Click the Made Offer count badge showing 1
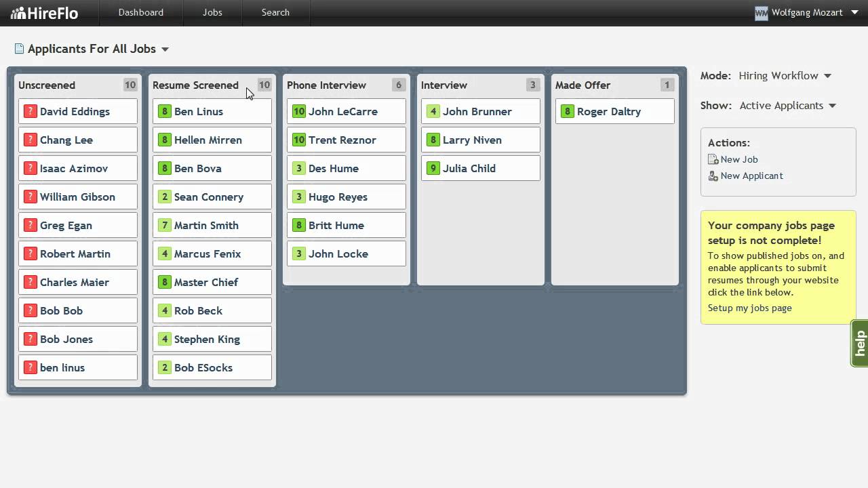 pyautogui.click(x=667, y=85)
